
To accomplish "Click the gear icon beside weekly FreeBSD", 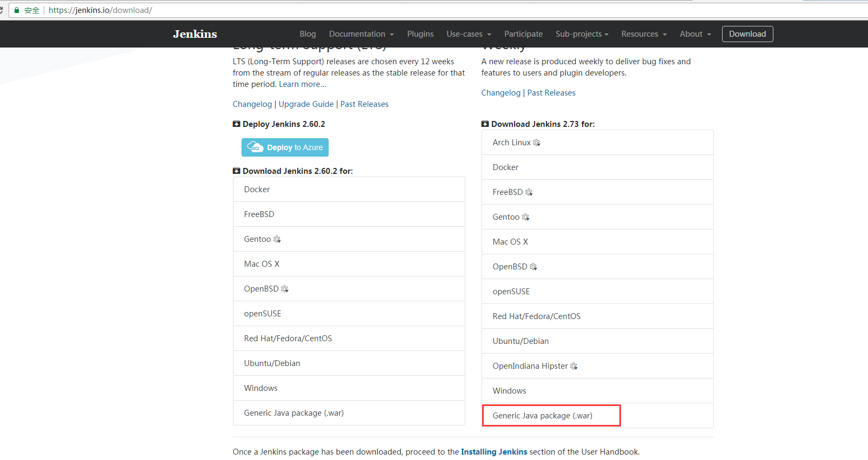I will pos(529,192).
